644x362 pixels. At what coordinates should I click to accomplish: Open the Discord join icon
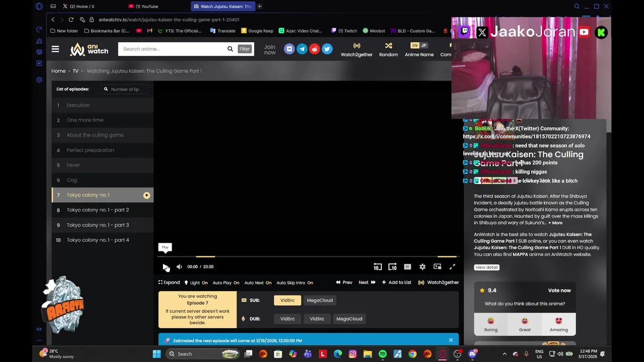(x=289, y=49)
